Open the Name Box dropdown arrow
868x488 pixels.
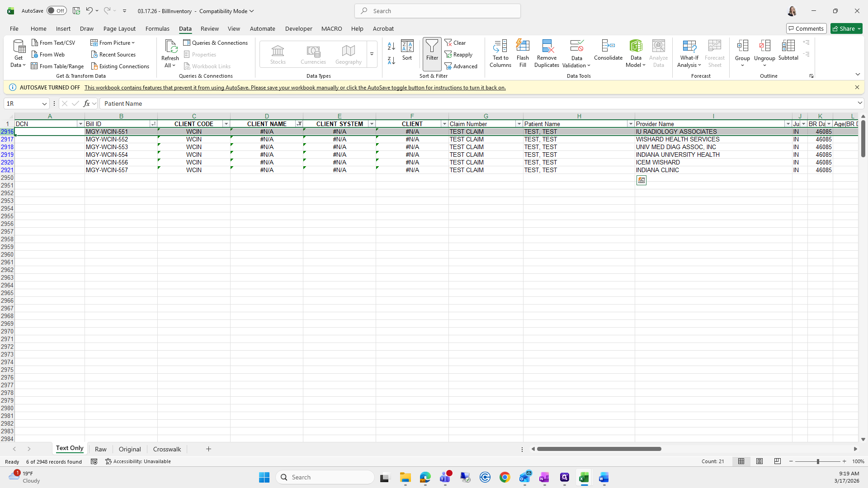click(x=44, y=104)
